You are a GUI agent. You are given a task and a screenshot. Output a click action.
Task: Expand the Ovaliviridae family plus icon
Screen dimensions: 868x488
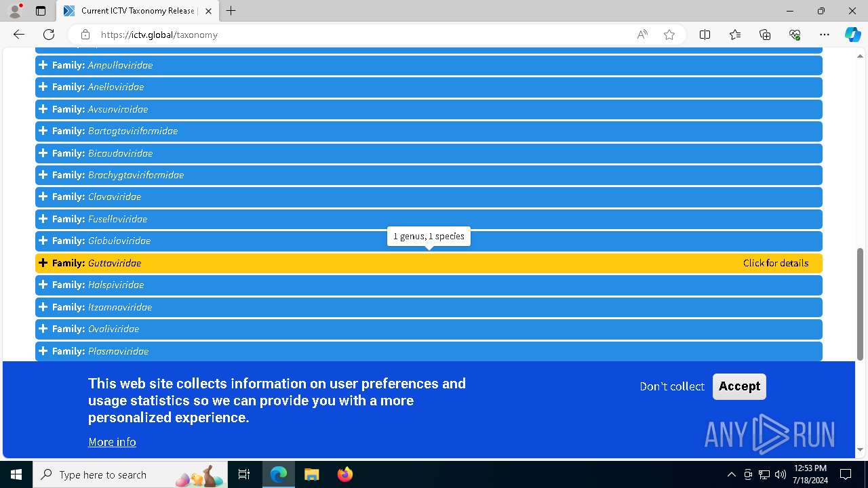(43, 329)
